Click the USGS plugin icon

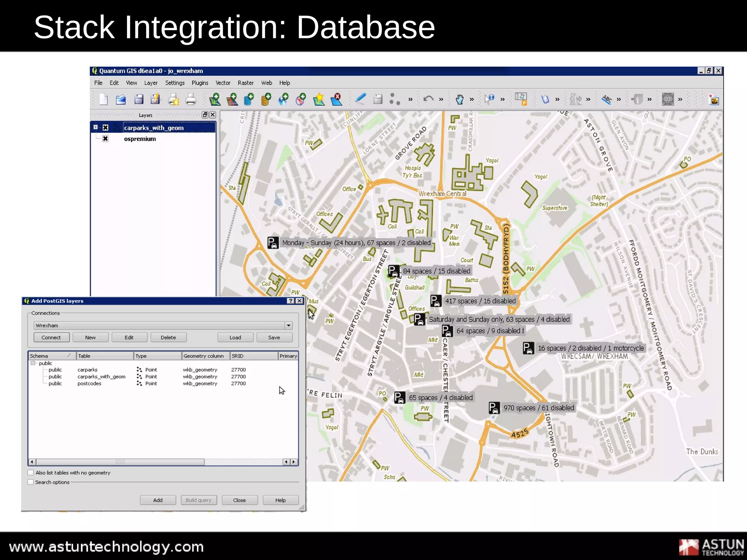click(x=668, y=99)
